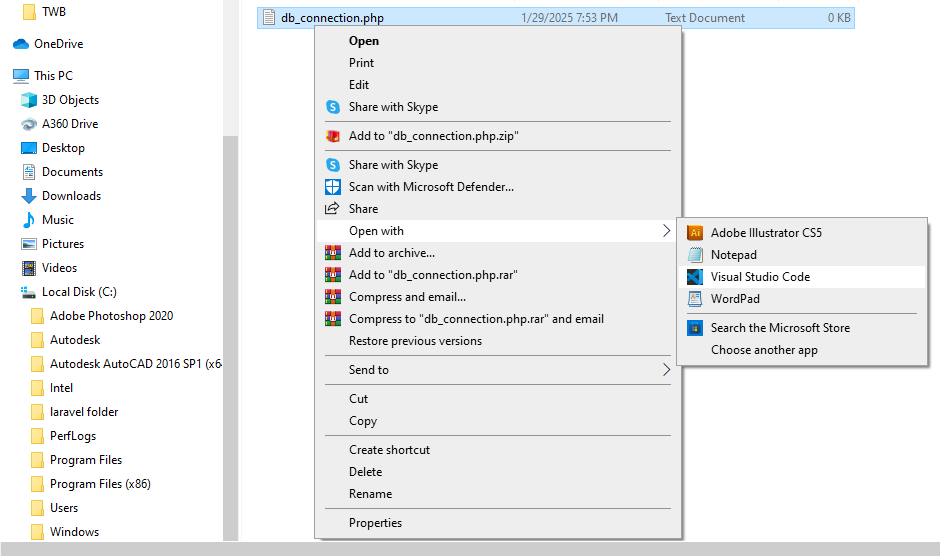This screenshot has height=556, width=940.
Task: Click WinRAR icon beside Compress and email
Action: (x=333, y=297)
